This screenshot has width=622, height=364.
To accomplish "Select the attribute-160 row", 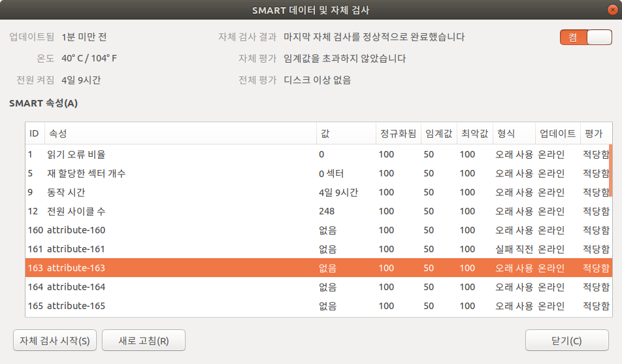I will point(319,230).
